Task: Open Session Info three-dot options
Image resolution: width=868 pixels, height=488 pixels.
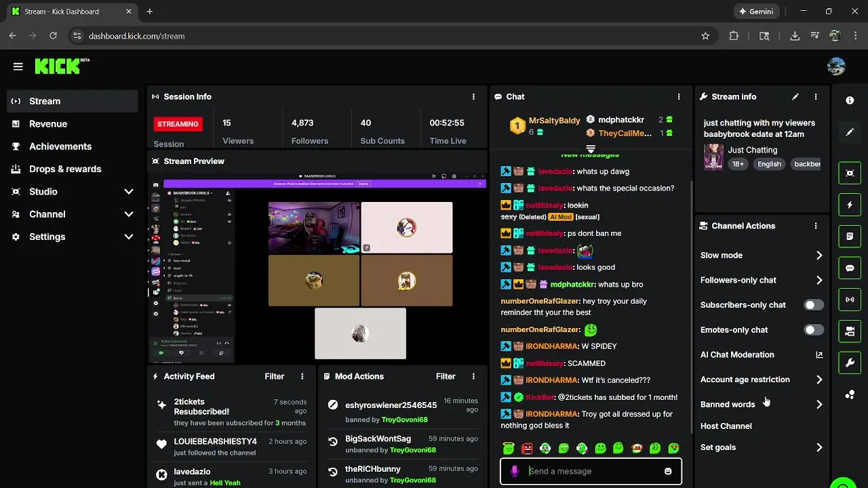Action: click(x=473, y=97)
